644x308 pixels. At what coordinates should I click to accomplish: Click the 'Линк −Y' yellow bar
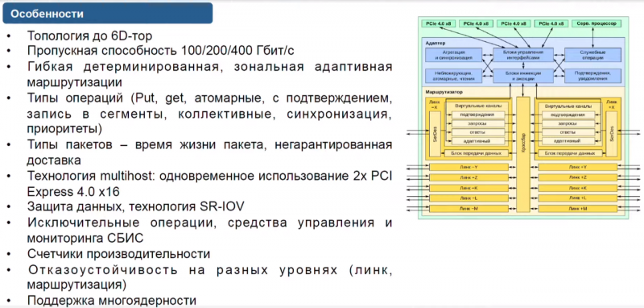point(469,167)
